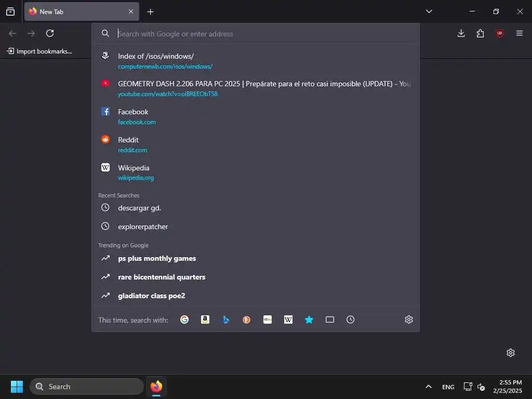Screen dimensions: 532x399
Task: Reload the current page
Action: (50, 33)
